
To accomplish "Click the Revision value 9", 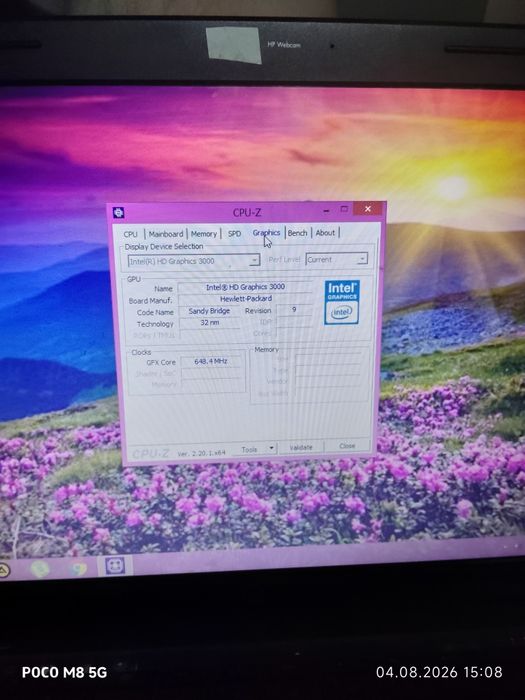I will click(294, 309).
